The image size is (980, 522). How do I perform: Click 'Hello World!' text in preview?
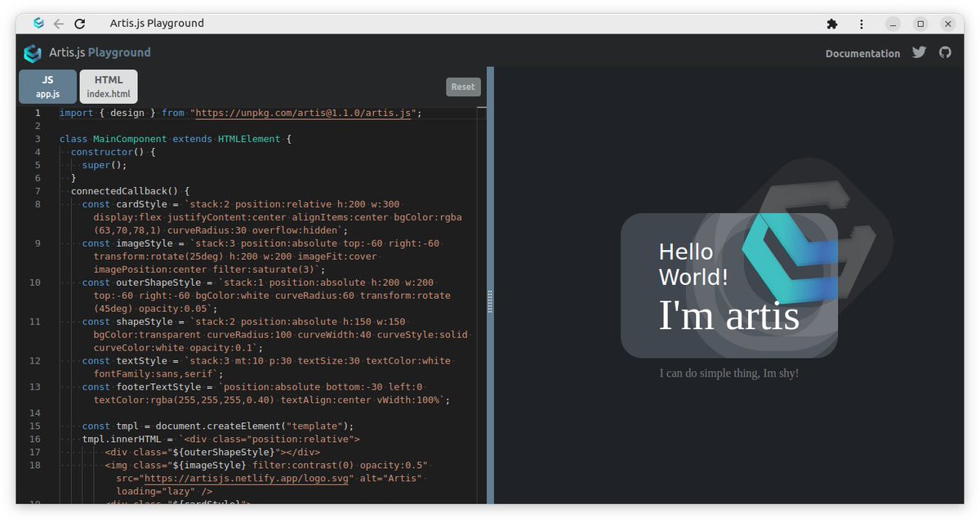[x=693, y=265]
